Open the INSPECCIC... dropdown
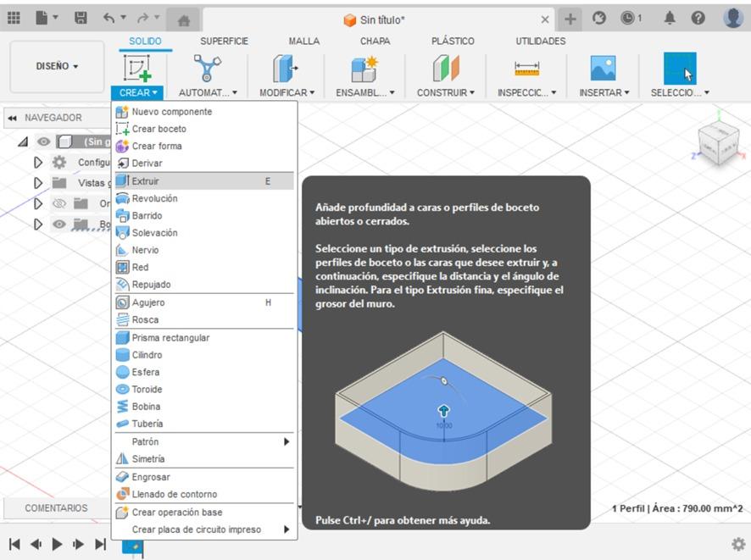This screenshot has width=751, height=560. [527, 92]
